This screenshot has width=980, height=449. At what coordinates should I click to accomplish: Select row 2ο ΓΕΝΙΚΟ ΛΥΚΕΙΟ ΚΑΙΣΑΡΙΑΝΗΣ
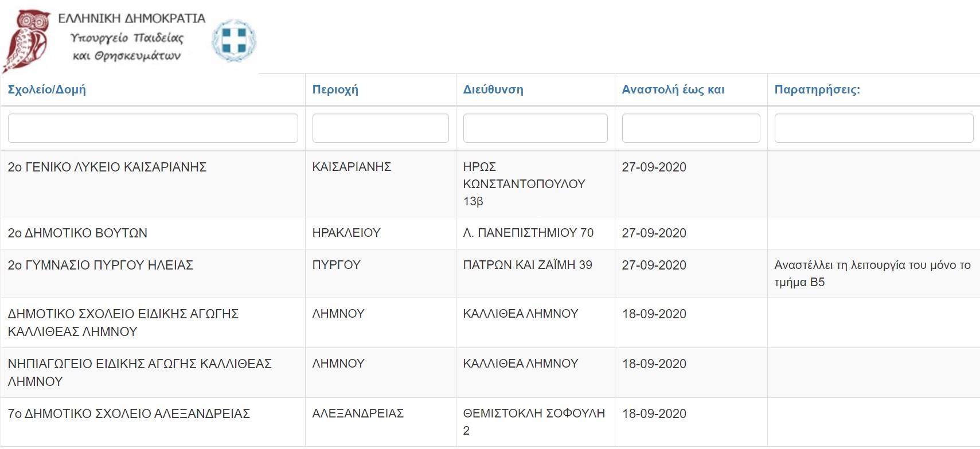[107, 167]
